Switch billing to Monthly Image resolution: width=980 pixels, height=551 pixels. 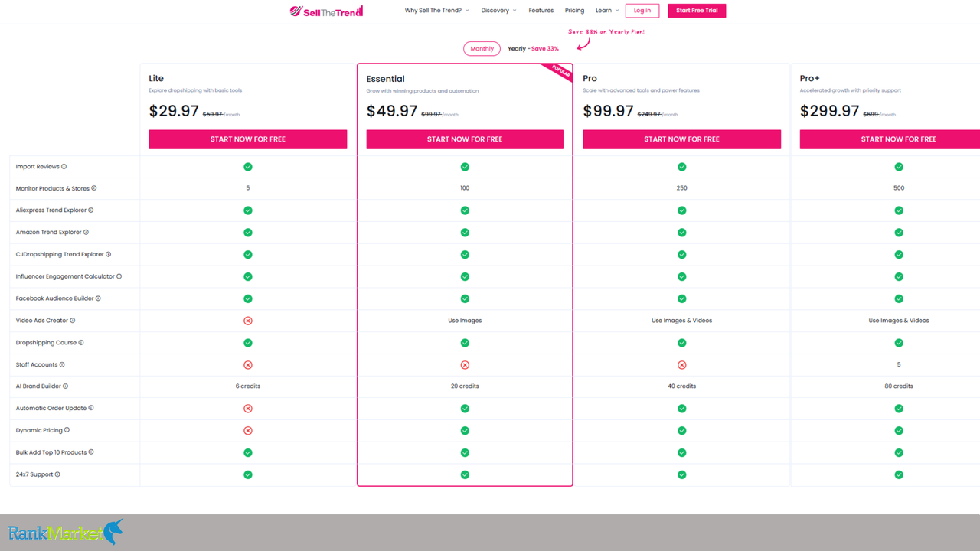tap(482, 48)
